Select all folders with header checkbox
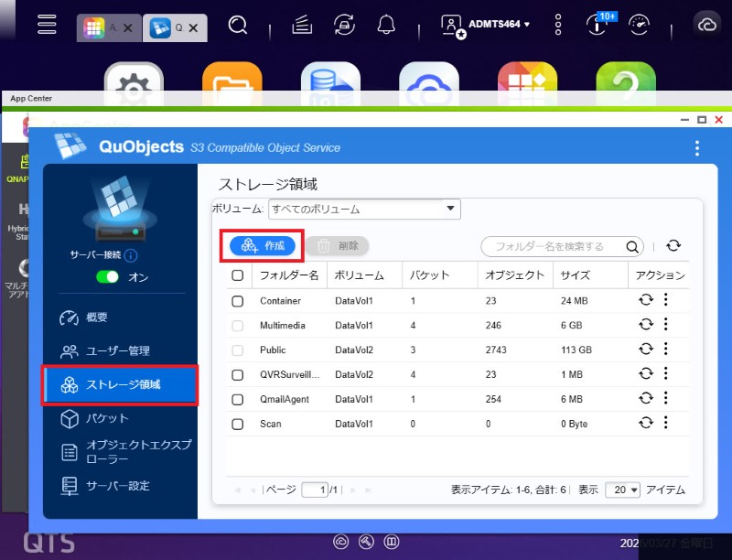This screenshot has height=560, width=732. tap(238, 275)
